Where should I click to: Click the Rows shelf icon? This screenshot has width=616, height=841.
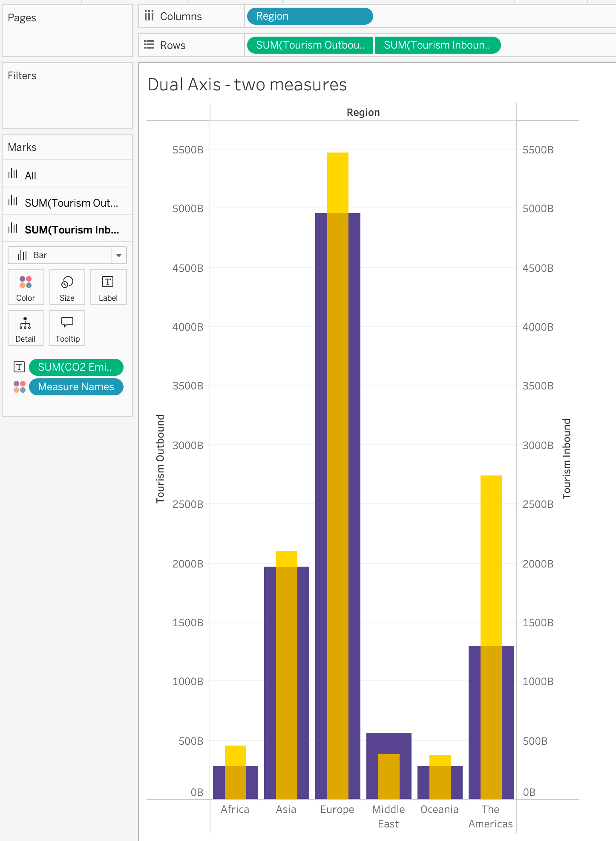pyautogui.click(x=149, y=45)
